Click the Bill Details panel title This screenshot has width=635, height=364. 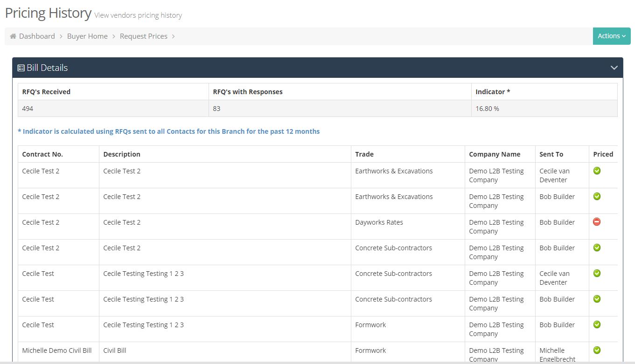(47, 68)
